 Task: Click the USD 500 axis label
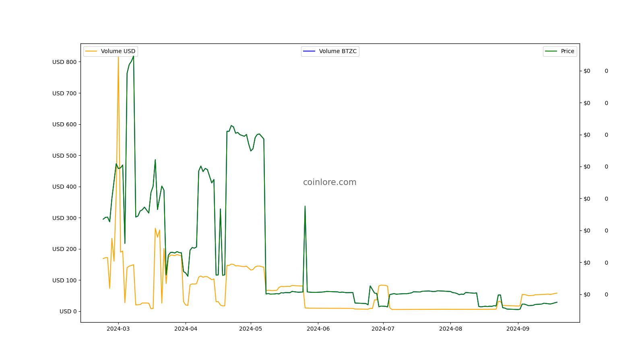pos(64,156)
